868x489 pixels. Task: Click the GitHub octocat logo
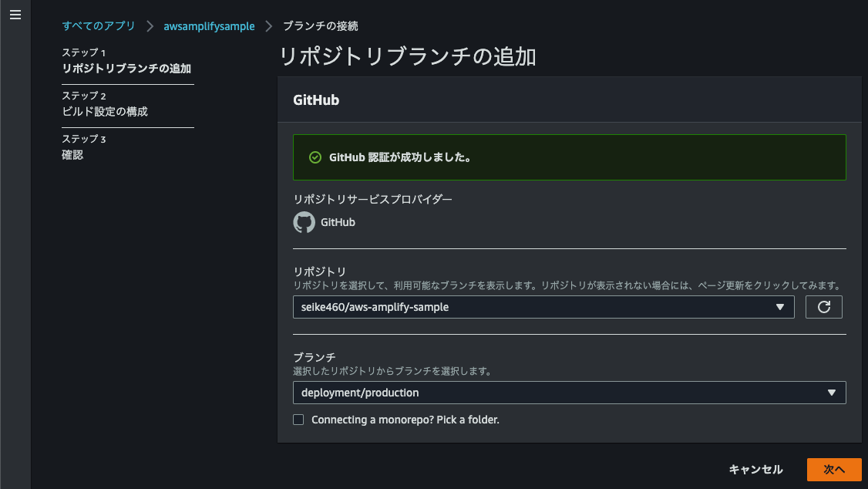point(304,222)
